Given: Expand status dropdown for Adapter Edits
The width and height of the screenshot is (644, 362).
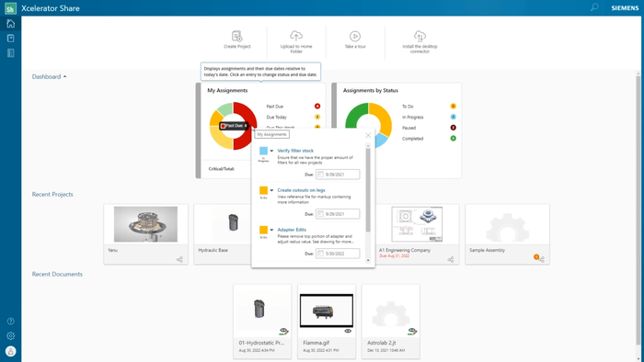Looking at the screenshot, I should click(271, 230).
